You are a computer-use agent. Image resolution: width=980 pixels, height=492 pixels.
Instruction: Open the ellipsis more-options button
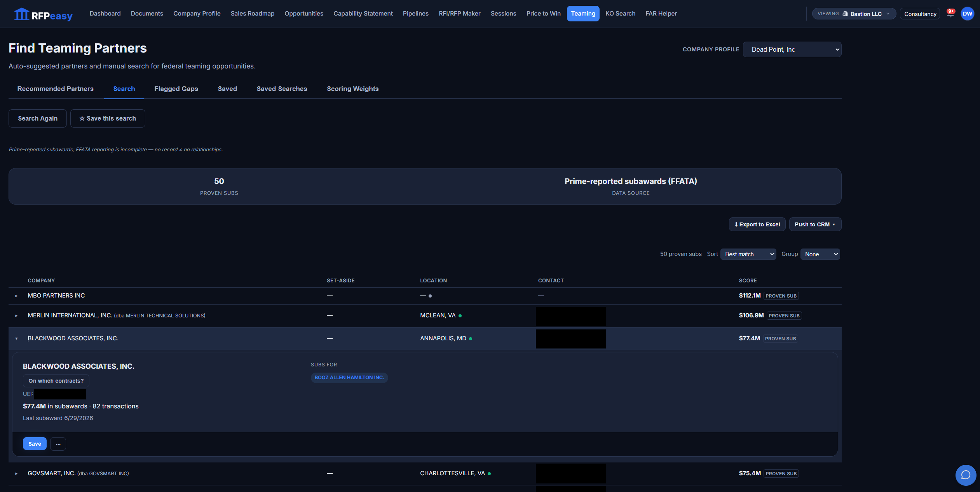58,444
